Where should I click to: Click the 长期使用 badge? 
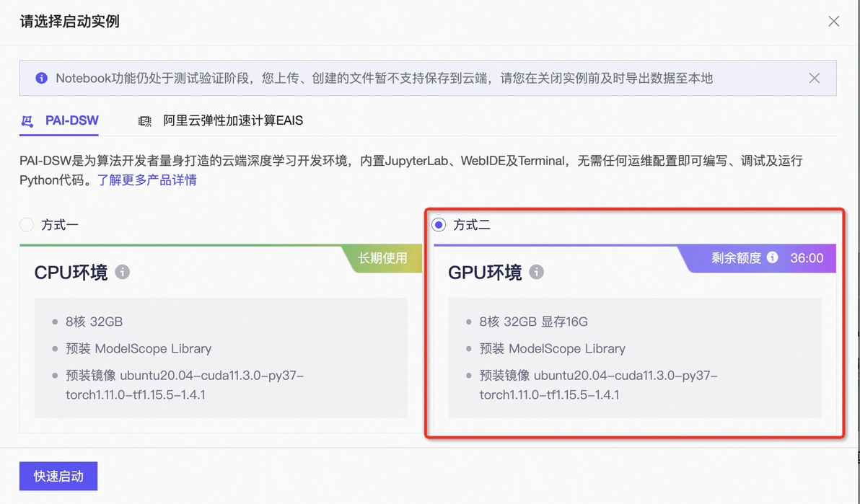(x=382, y=257)
